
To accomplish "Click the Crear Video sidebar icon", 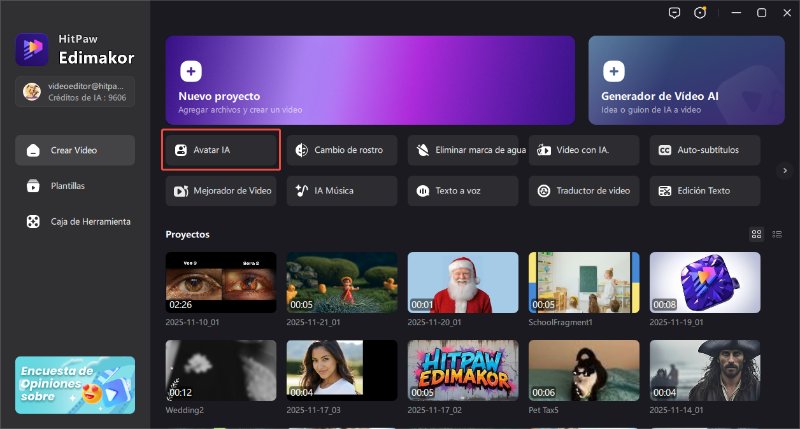I will (x=33, y=150).
